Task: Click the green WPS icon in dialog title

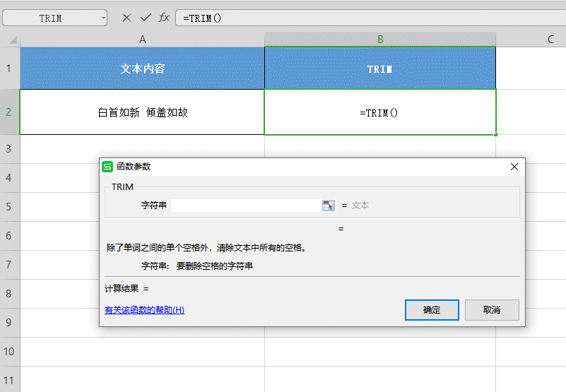Action: coord(108,167)
